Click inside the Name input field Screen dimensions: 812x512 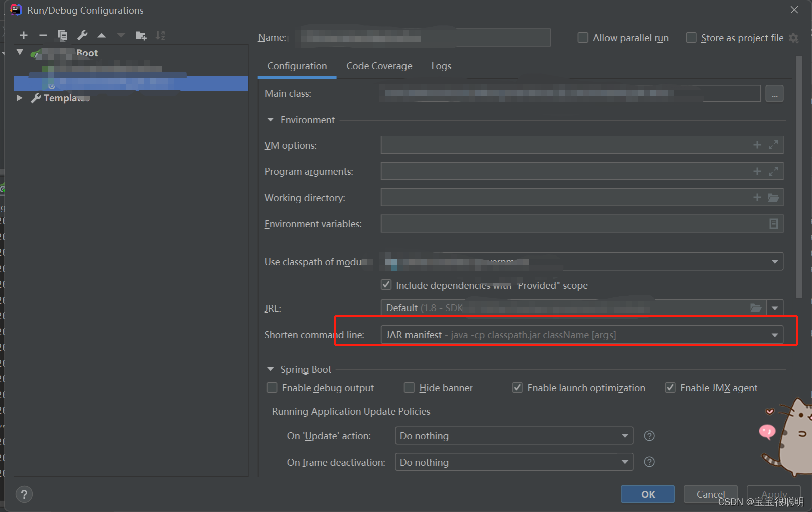click(424, 37)
